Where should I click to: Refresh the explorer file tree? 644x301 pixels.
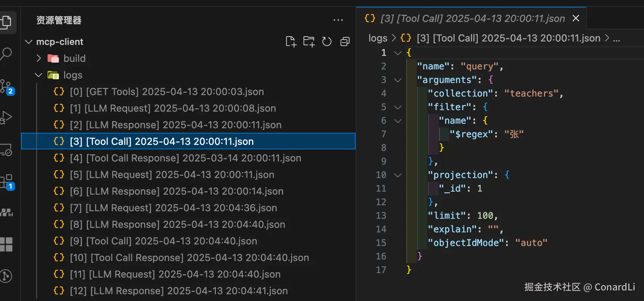pos(327,41)
